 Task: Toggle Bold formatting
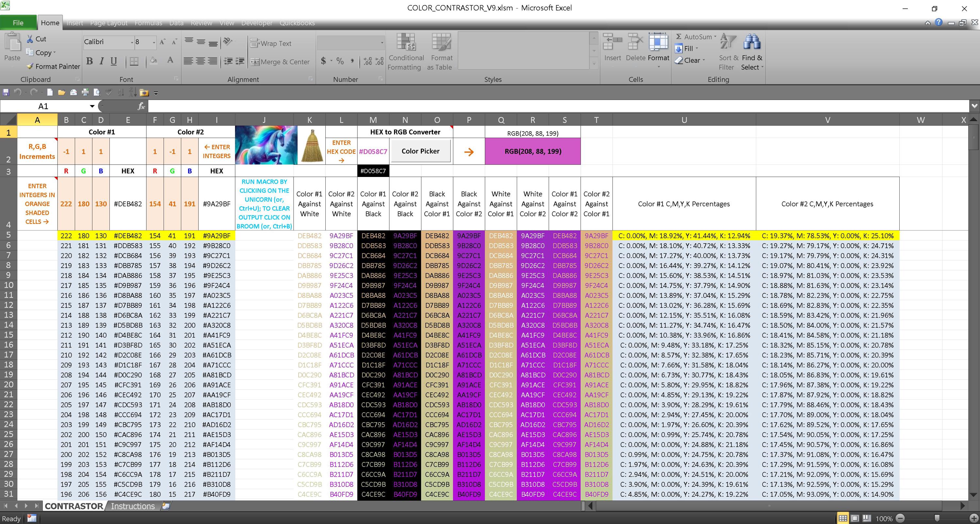coord(90,61)
